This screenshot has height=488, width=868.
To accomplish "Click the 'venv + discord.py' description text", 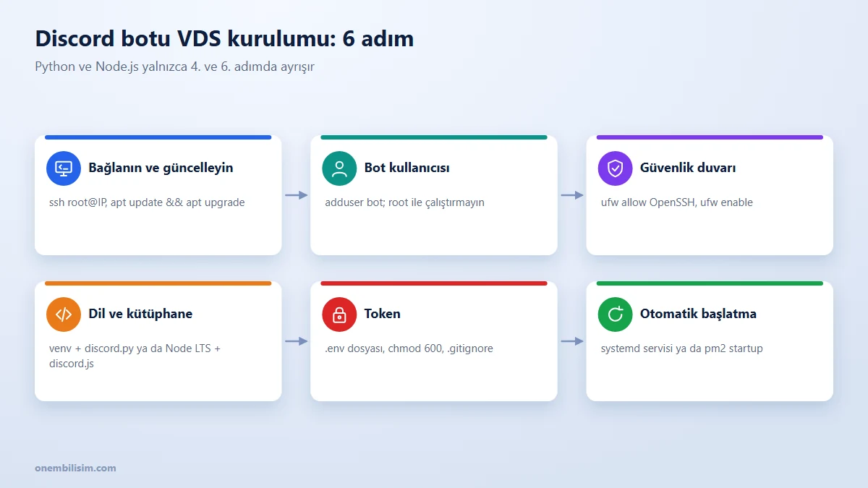I will click(x=135, y=356).
